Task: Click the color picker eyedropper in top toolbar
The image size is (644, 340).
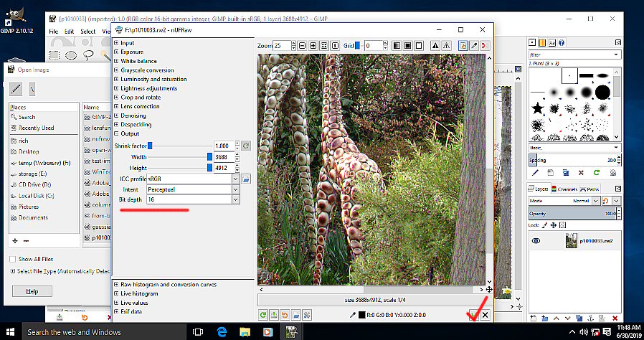Action: pyautogui.click(x=473, y=46)
